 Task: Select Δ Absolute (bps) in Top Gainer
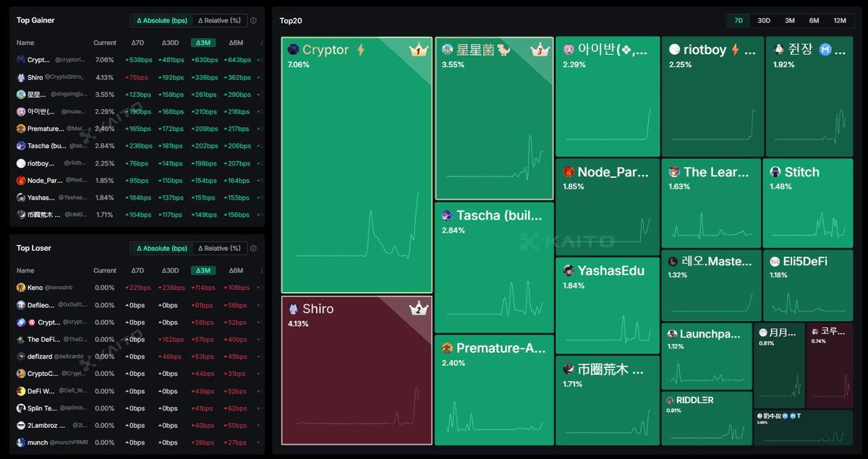tap(162, 21)
